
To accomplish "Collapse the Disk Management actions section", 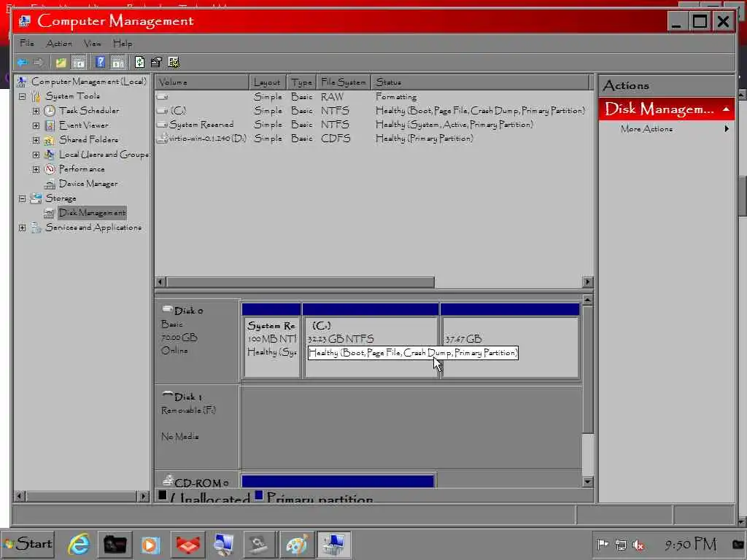I will pyautogui.click(x=726, y=109).
